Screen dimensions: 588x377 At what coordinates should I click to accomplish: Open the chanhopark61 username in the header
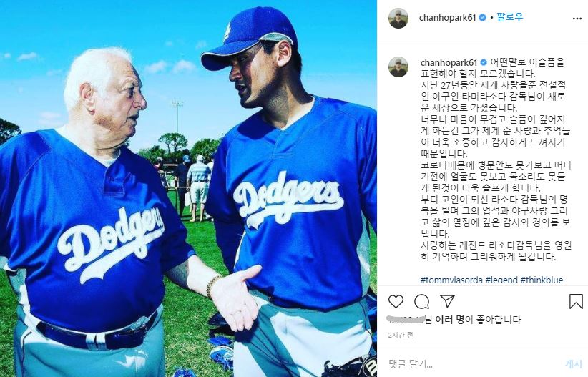447,18
